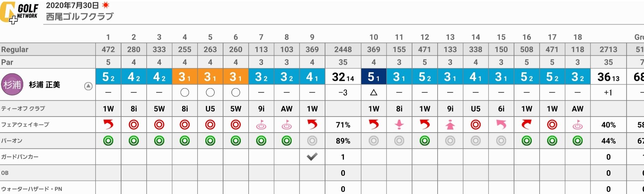
Task: Click the Golf Network Plus logo
Action: click(19, 13)
